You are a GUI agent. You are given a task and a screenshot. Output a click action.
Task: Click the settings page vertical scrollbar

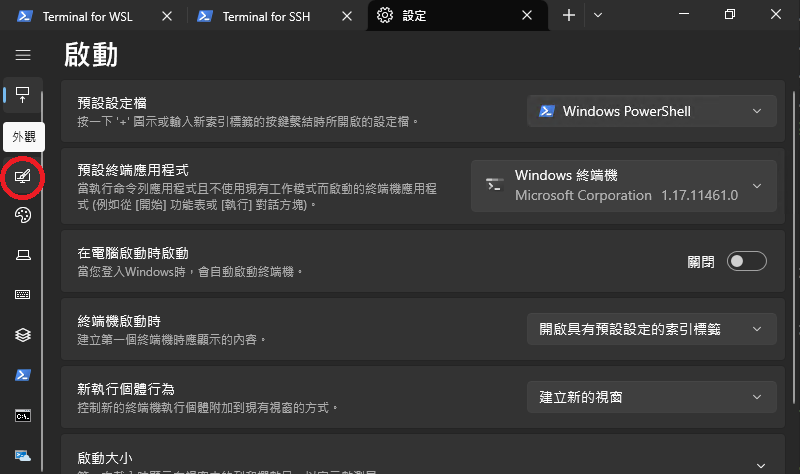tap(793, 247)
